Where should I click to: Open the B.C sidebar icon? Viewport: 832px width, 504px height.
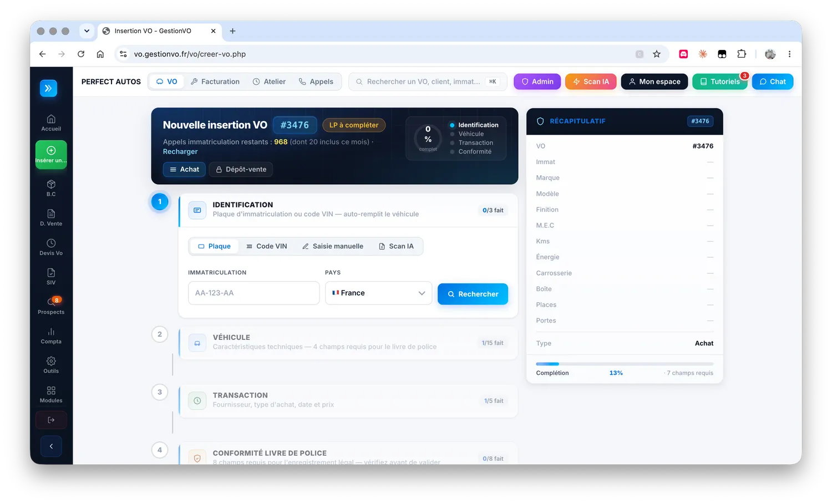[51, 188]
